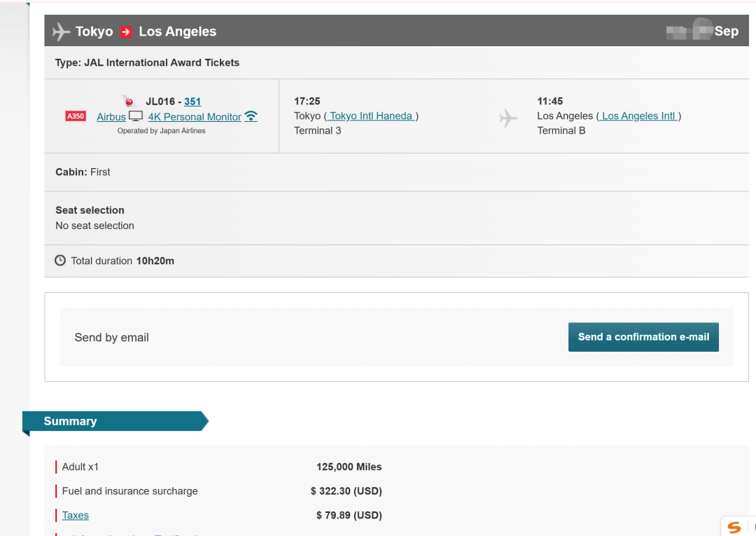This screenshot has height=536, width=756.
Task: Click the No seat selection text
Action: (94, 226)
